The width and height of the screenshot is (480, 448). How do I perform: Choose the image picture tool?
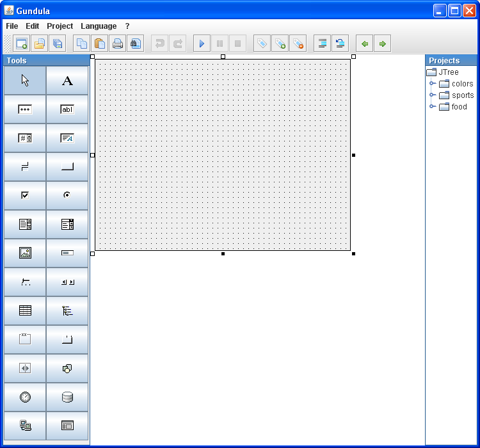tap(25, 253)
